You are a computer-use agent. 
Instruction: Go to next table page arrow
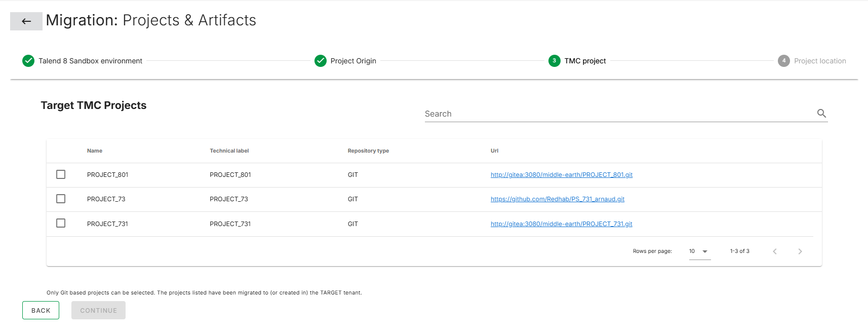pos(800,251)
